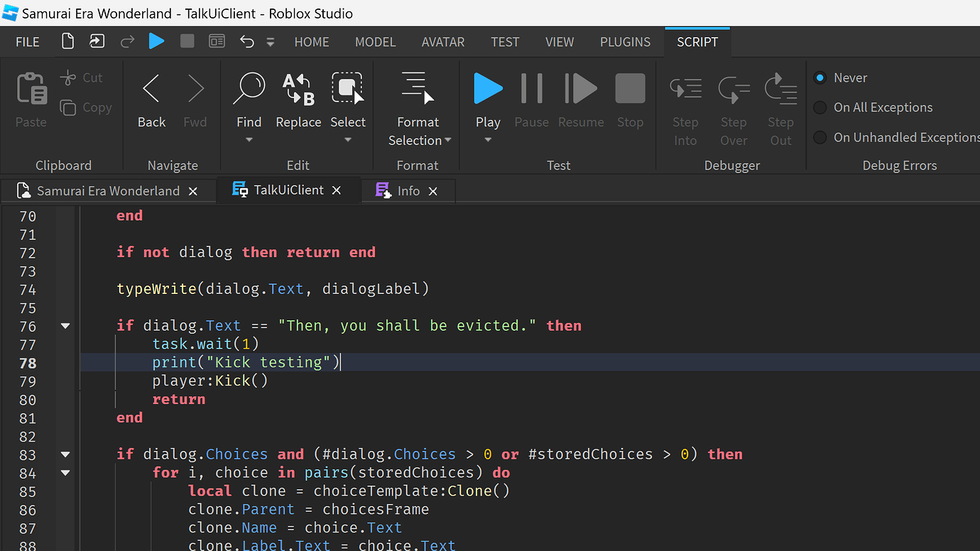Click the Format Selection icon
The width and height of the screenshot is (980, 551).
tap(418, 89)
